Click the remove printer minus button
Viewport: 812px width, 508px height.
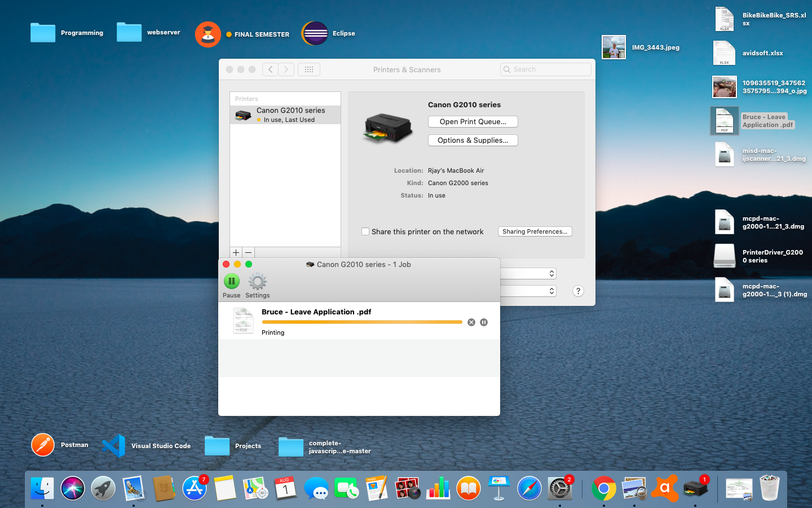click(248, 252)
